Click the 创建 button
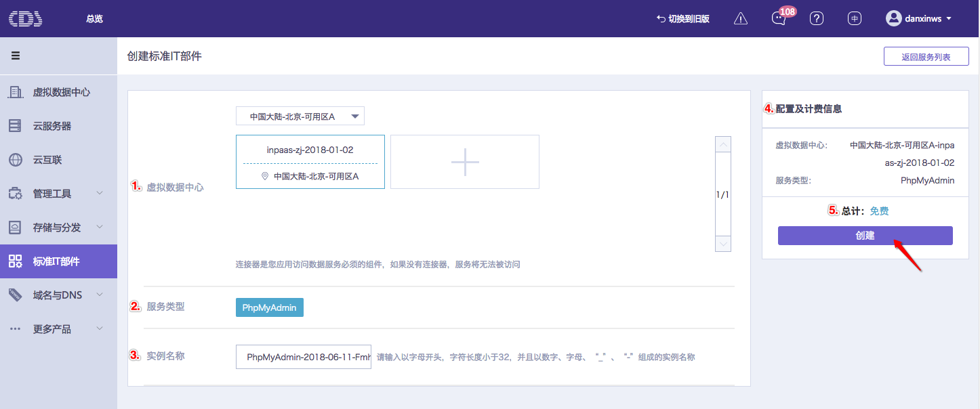980x409 pixels. pos(865,236)
